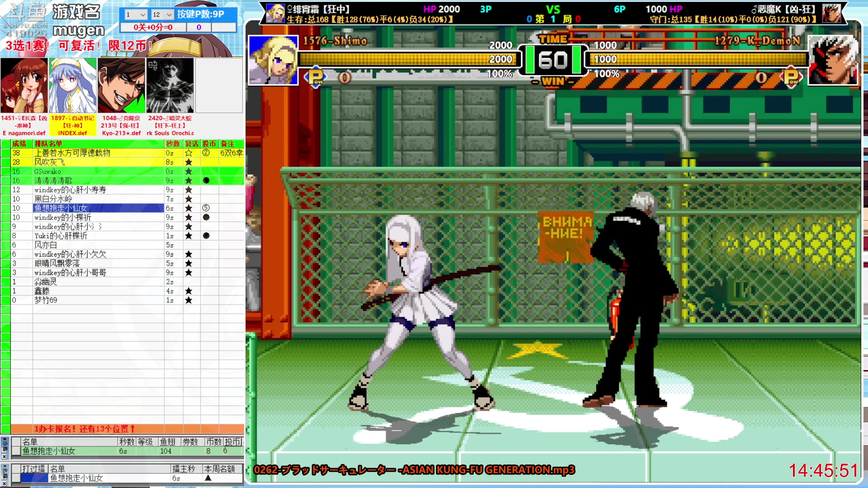Click the 排队名单 column header
The width and height of the screenshot is (868, 488).
99,144
